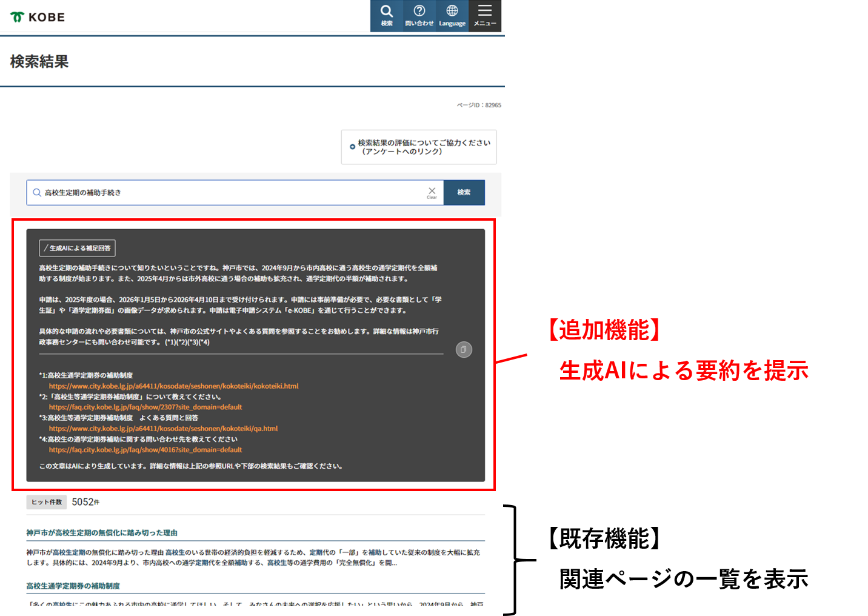The width and height of the screenshot is (868, 616).
Task: Select the メニュー item in the navigation bar
Action: pos(484,15)
